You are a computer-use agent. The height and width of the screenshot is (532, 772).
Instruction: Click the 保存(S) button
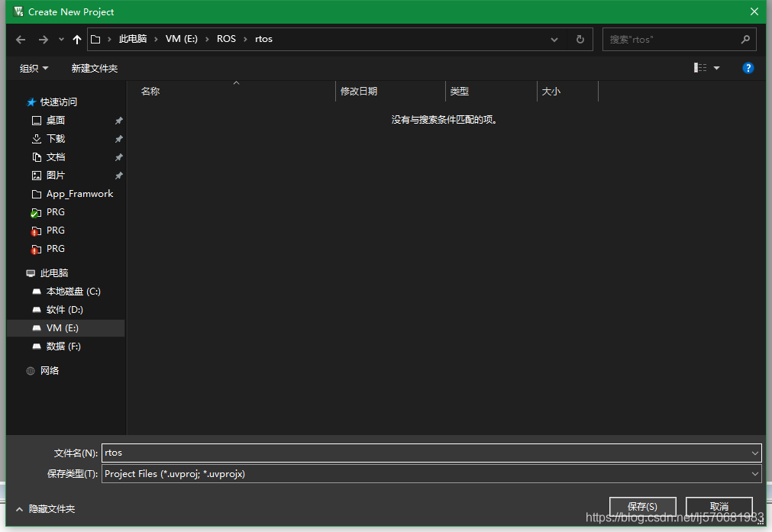coord(642,506)
